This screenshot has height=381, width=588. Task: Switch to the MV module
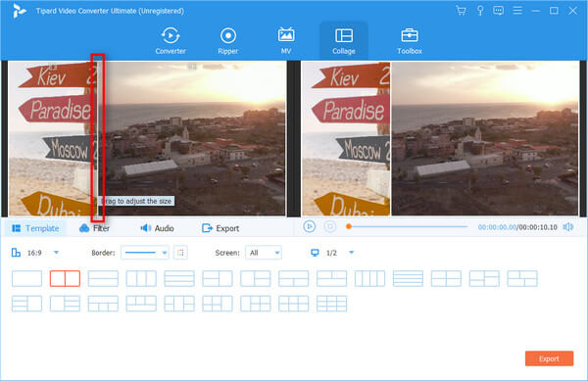tap(286, 41)
